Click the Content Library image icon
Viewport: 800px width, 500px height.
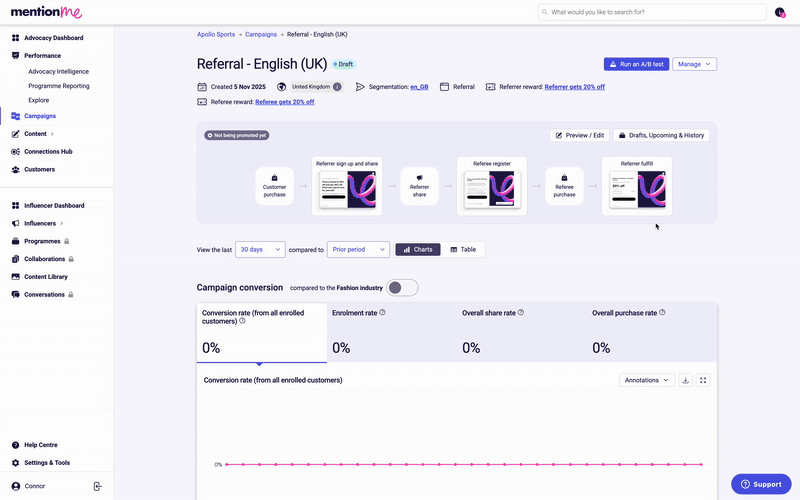tap(15, 277)
